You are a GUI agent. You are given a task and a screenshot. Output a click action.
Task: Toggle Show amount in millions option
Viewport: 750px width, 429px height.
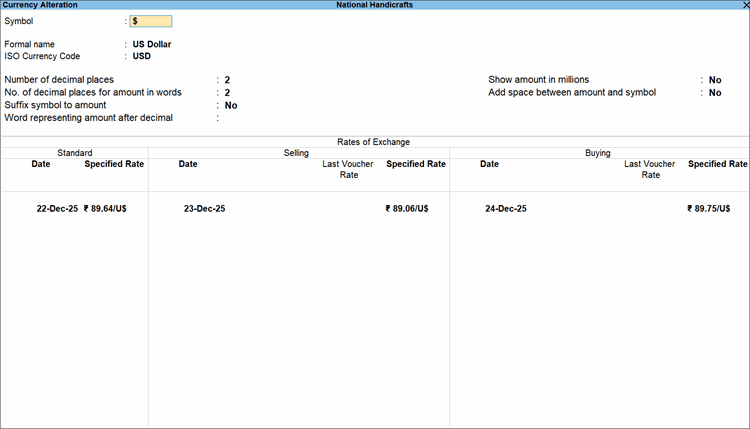(714, 80)
